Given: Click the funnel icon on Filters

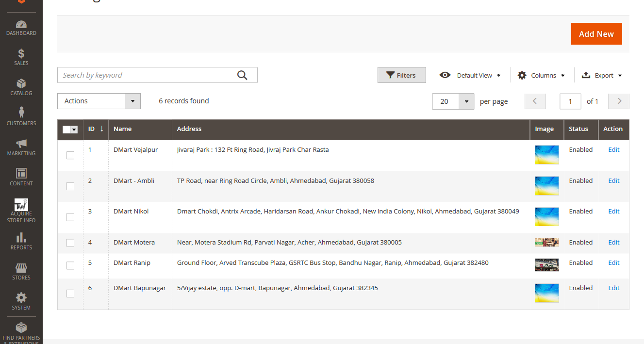Looking at the screenshot, I should click(x=390, y=75).
